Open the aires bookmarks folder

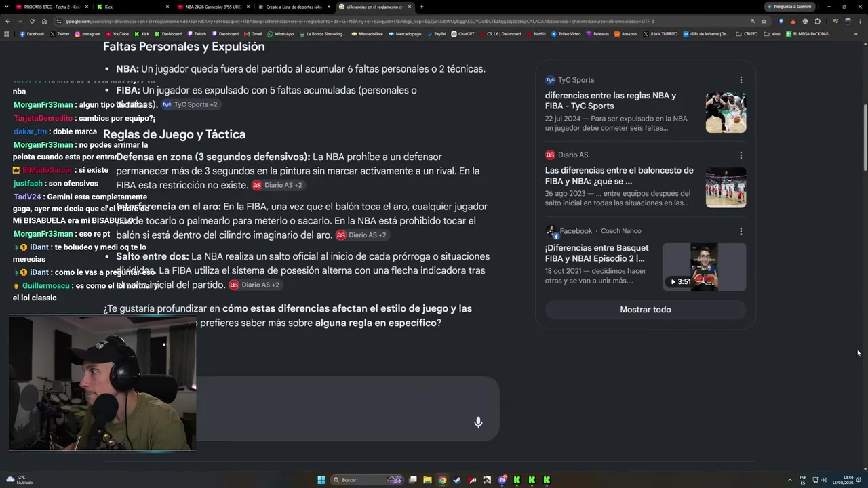[772, 34]
